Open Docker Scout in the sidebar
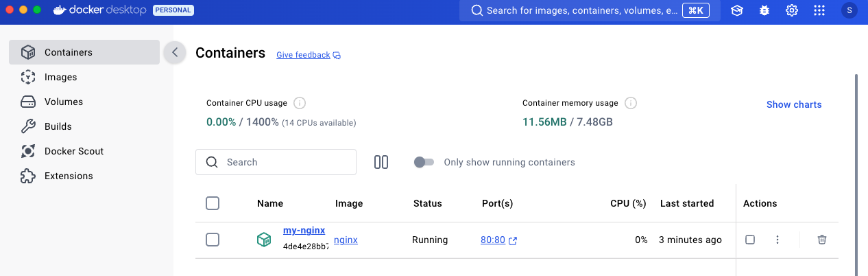868x276 pixels. click(x=84, y=151)
